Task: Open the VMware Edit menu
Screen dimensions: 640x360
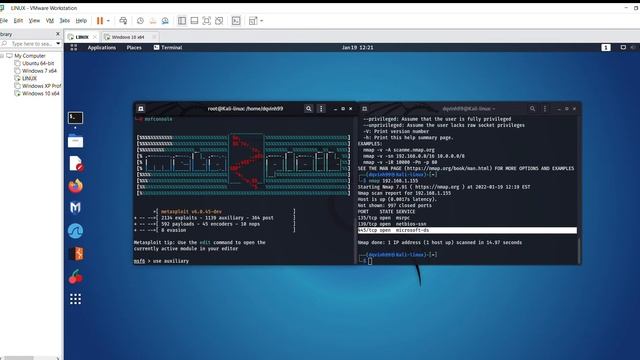Action: pos(18,20)
